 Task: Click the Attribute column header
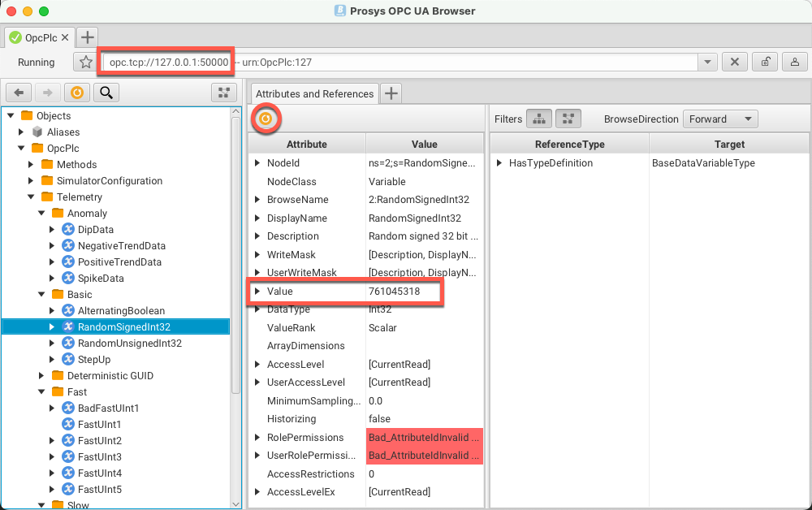tap(307, 145)
